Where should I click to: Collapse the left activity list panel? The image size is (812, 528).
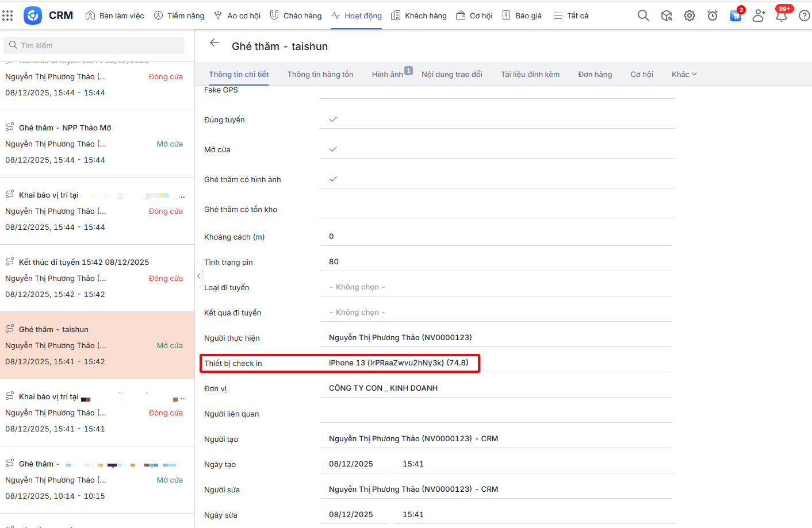[x=198, y=276]
